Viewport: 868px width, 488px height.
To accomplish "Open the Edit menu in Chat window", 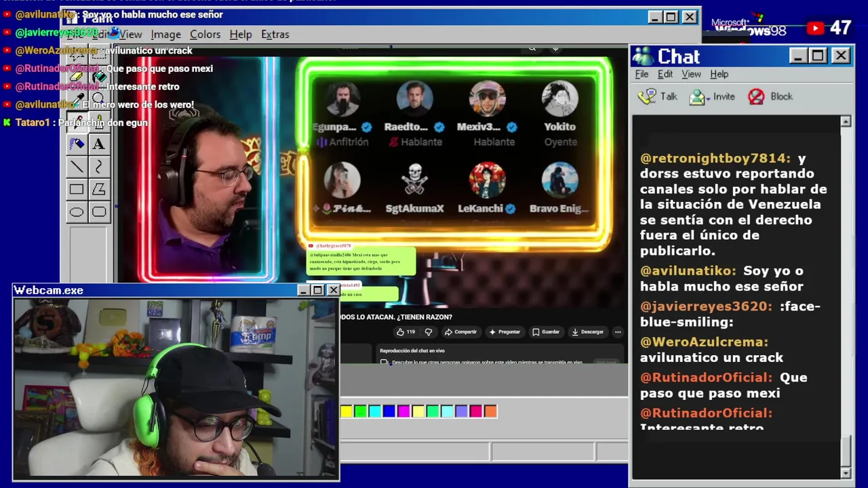I will click(665, 74).
